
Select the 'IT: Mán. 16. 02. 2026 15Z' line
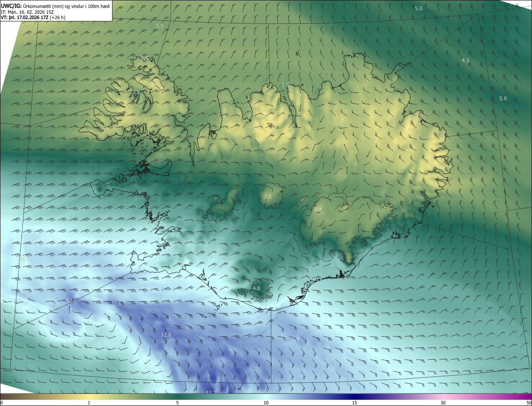[28, 12]
